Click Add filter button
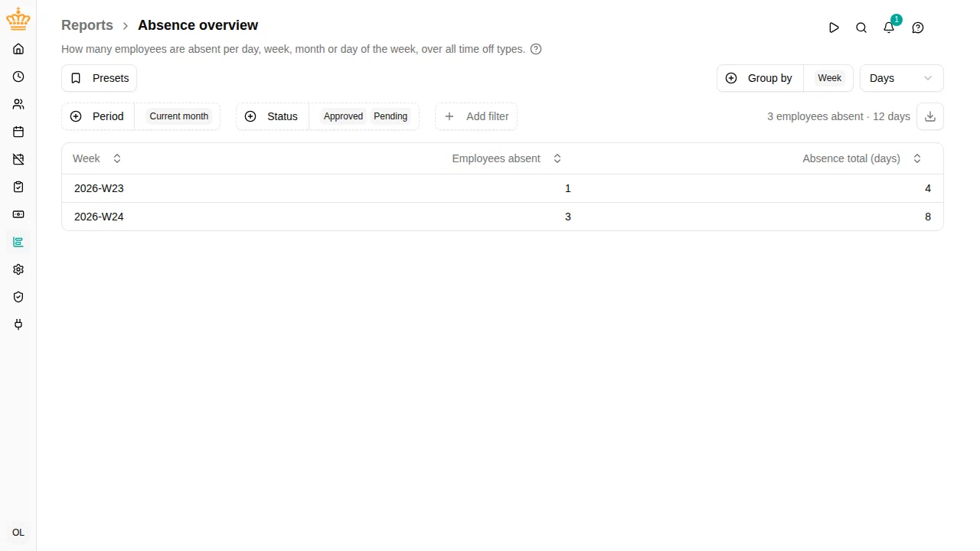 (476, 116)
